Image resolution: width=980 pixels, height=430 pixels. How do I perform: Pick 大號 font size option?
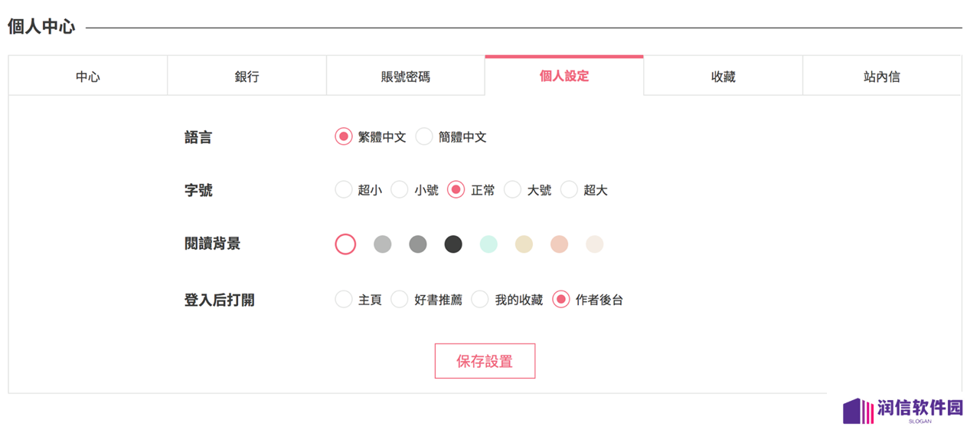pos(512,190)
